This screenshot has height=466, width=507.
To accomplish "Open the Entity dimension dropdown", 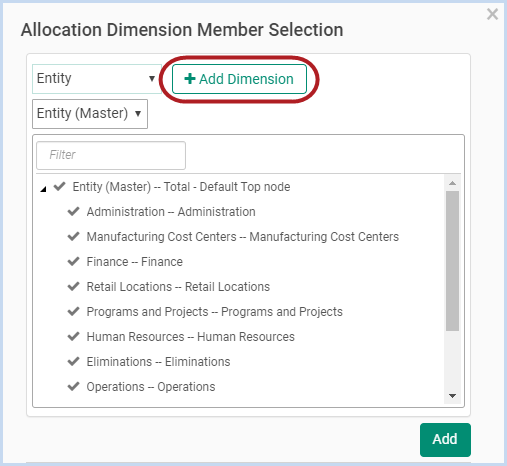I will click(97, 79).
